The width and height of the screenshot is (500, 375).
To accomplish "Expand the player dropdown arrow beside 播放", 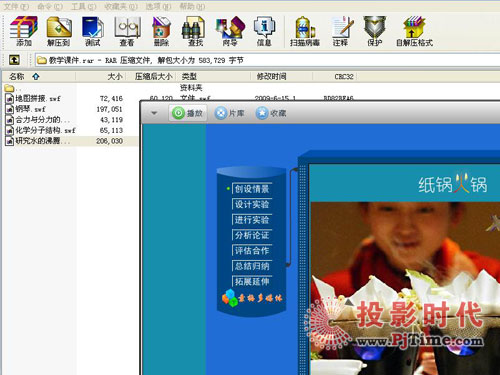I will [154, 113].
